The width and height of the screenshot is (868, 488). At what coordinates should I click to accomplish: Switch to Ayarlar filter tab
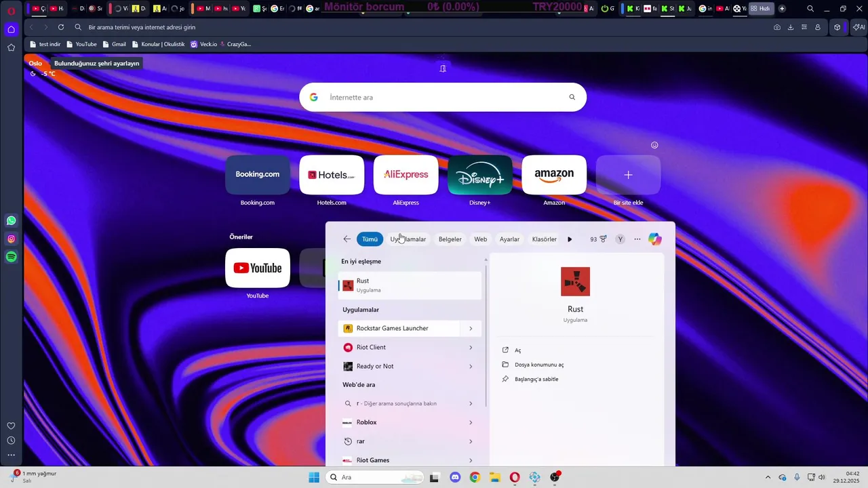(509, 239)
